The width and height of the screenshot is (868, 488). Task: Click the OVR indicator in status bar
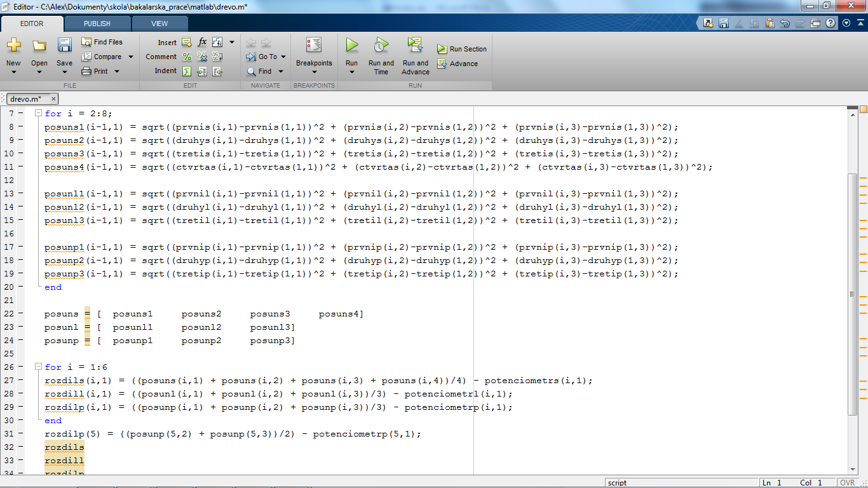coord(848,483)
